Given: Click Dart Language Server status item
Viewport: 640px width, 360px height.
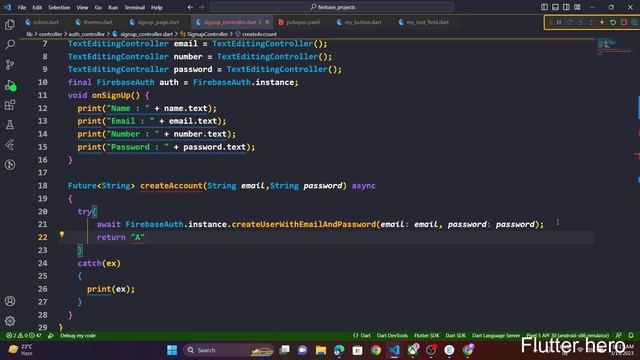Looking at the screenshot, I should [496, 336].
